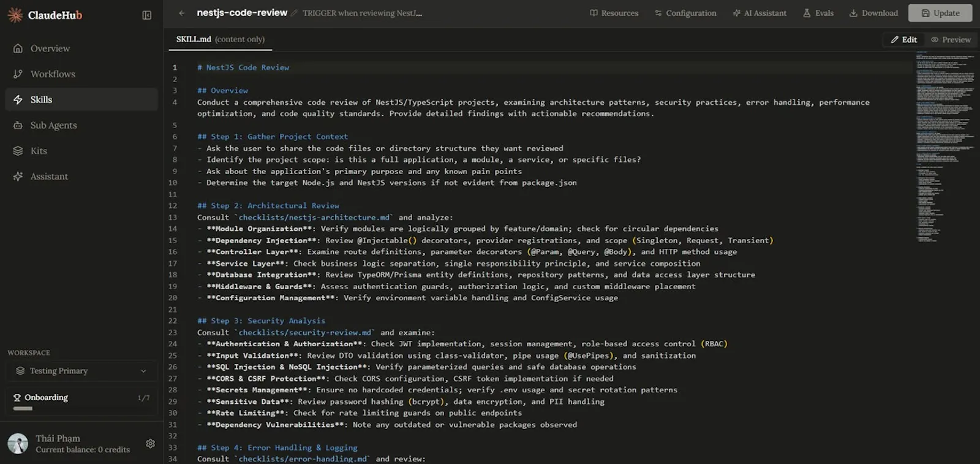Click the Thái Phạm avatar
Image resolution: width=980 pixels, height=464 pixels.
(x=18, y=443)
